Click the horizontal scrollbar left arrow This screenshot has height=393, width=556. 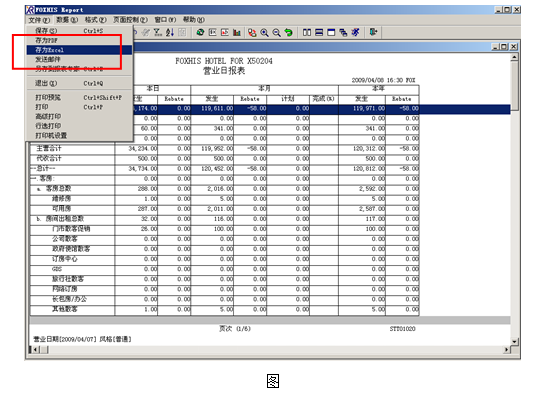coord(35,350)
